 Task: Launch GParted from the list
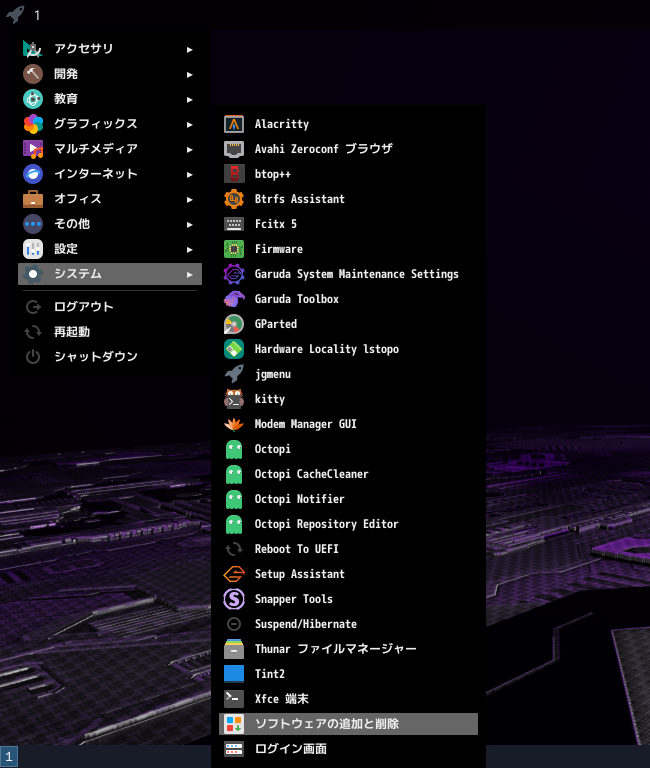(348, 324)
